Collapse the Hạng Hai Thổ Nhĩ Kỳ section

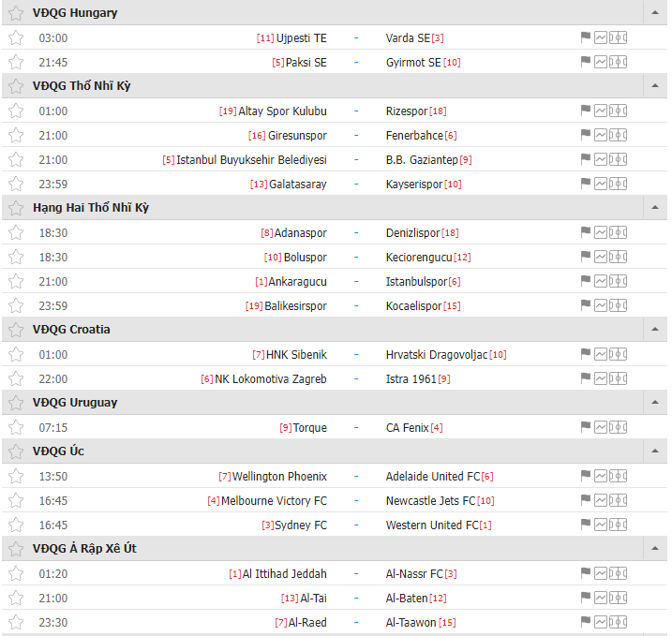655,208
